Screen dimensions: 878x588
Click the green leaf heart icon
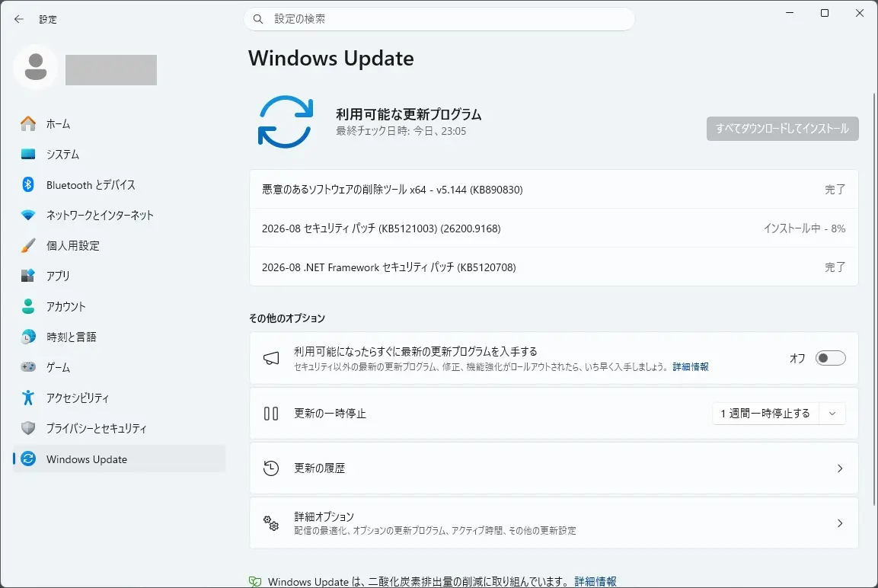255,582
